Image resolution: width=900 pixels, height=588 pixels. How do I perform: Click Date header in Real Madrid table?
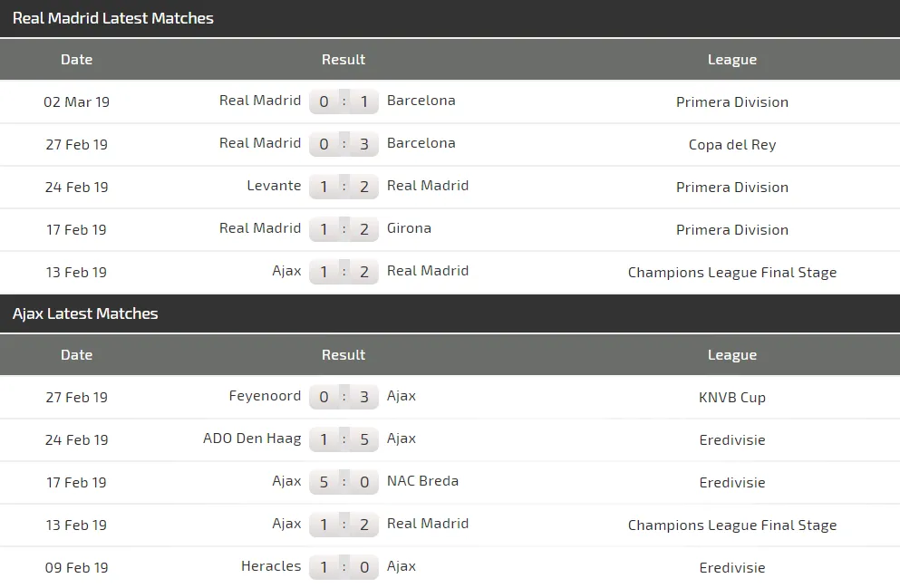[x=76, y=59]
